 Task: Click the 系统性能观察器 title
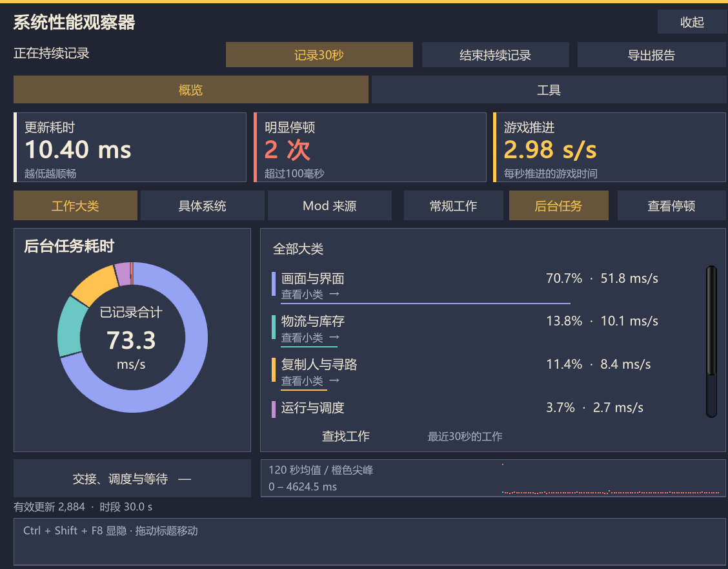point(74,22)
